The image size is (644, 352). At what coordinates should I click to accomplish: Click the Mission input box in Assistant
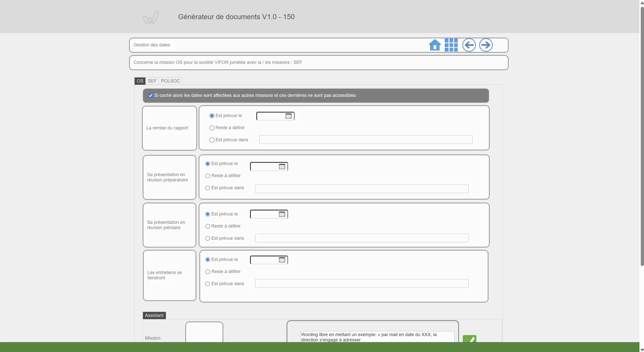pyautogui.click(x=204, y=332)
